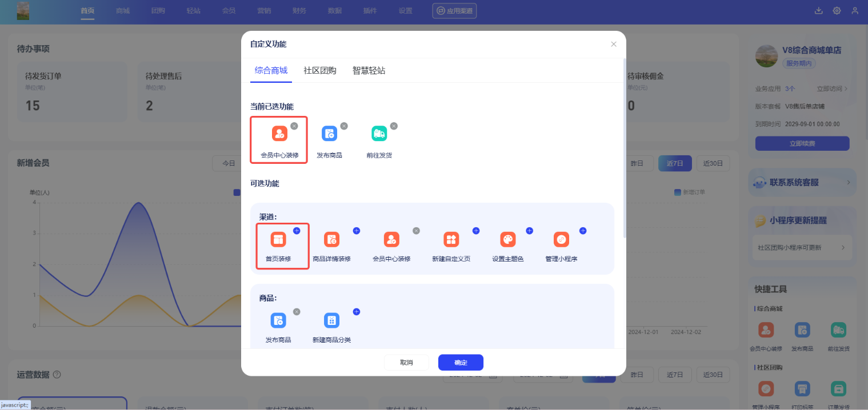Close the 自定义功能 dialog

[x=614, y=44]
